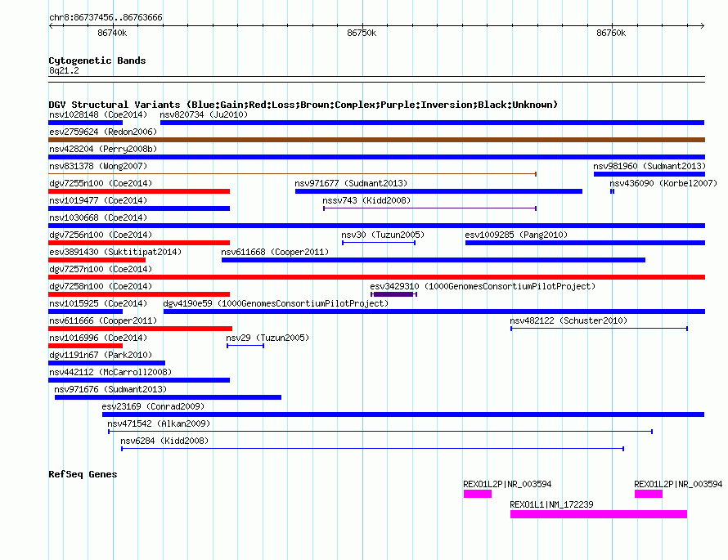
Task: Click the tiny nsv436090 blue marker
Action: pyautogui.click(x=613, y=191)
